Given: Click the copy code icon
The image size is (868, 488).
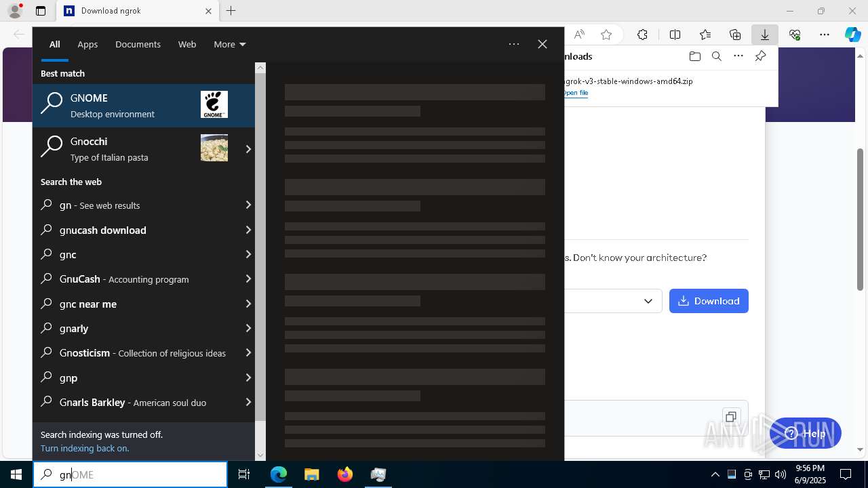Looking at the screenshot, I should coord(730,417).
